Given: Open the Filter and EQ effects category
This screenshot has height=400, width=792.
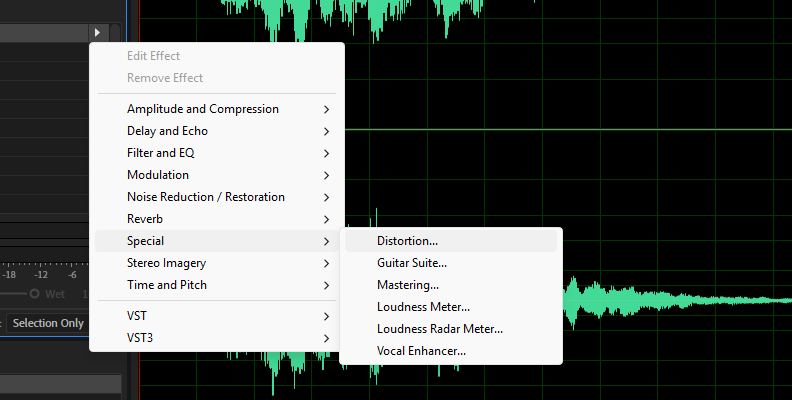Looking at the screenshot, I should point(160,153).
